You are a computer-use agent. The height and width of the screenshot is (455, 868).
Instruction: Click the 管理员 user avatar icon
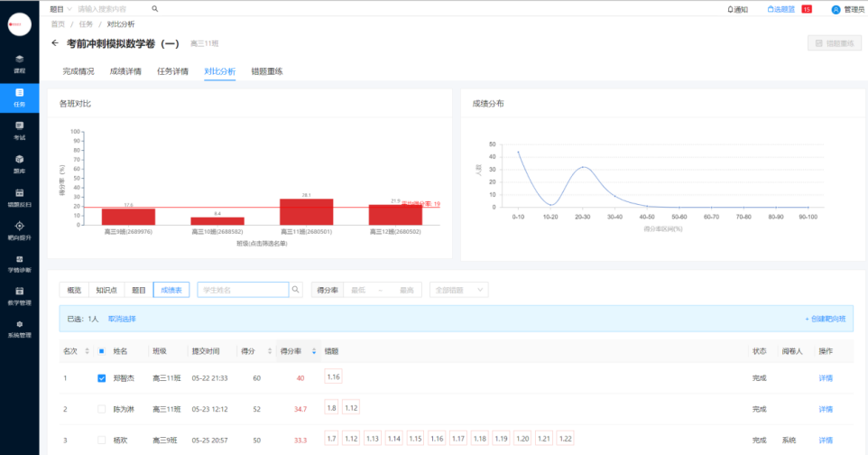point(836,10)
